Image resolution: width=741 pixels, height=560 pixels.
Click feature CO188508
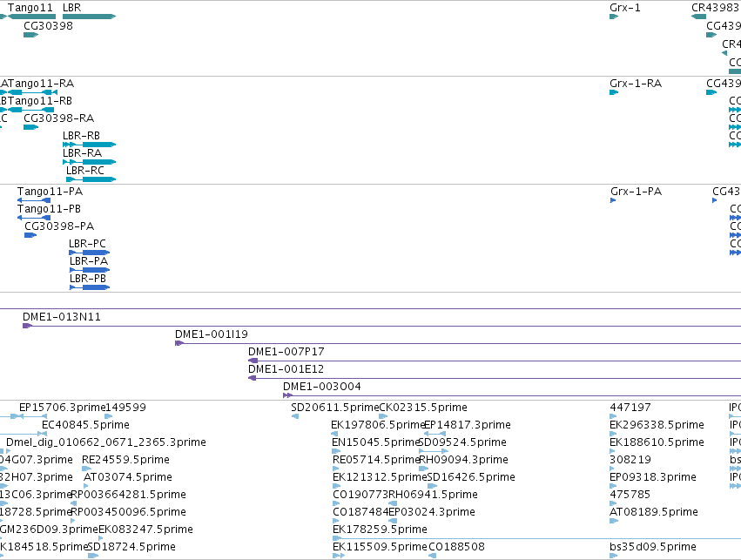(x=432, y=556)
